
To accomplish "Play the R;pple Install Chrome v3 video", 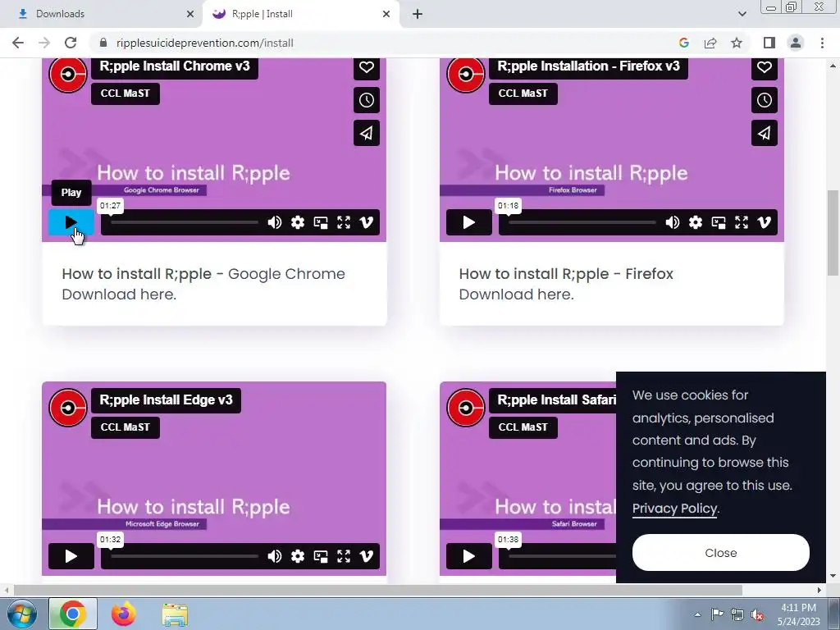I will pyautogui.click(x=71, y=222).
